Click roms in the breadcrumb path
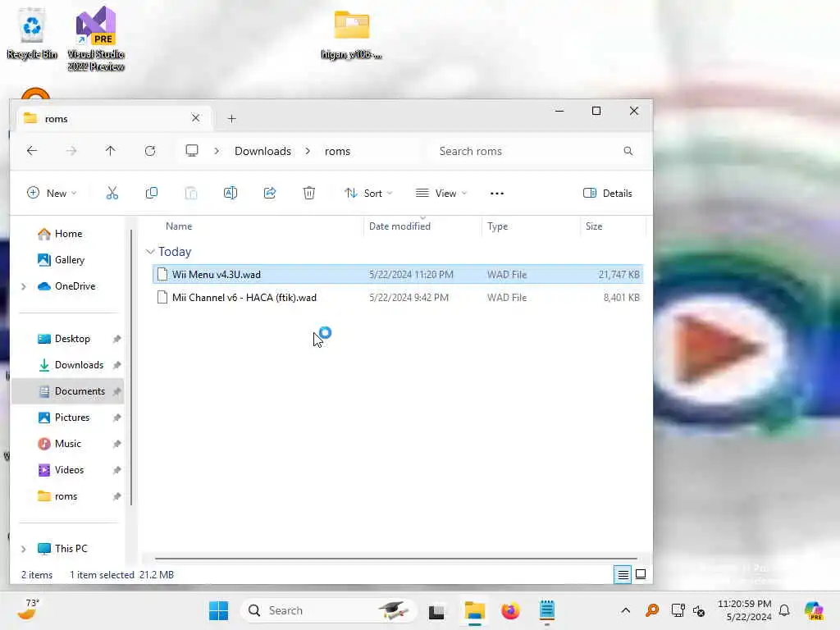The height and width of the screenshot is (630, 840). tap(337, 151)
